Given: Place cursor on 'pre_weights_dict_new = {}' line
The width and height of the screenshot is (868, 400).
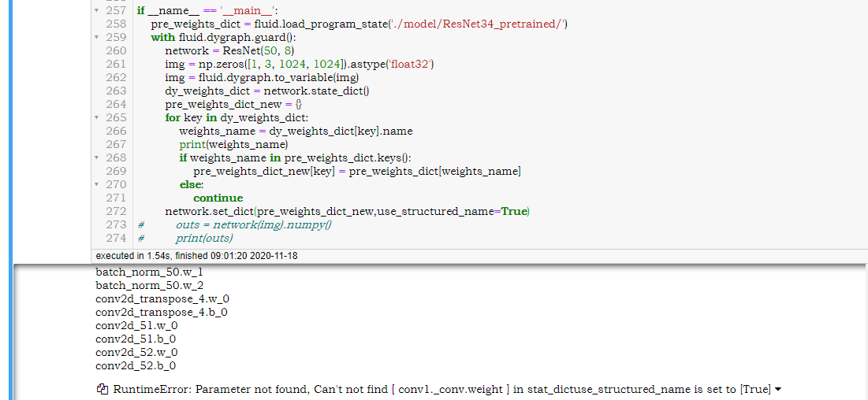Looking at the screenshot, I should tap(233, 104).
